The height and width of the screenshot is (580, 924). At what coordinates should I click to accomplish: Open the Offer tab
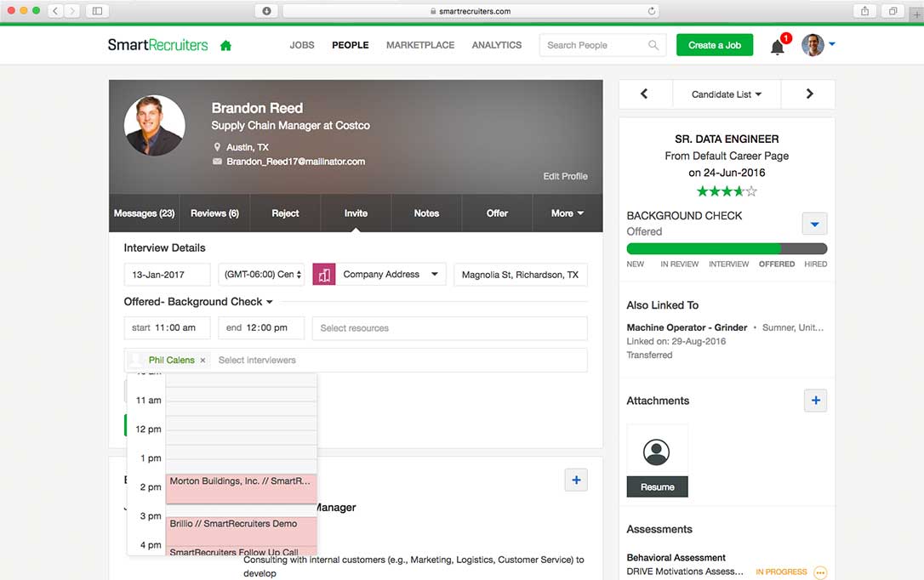click(x=497, y=213)
